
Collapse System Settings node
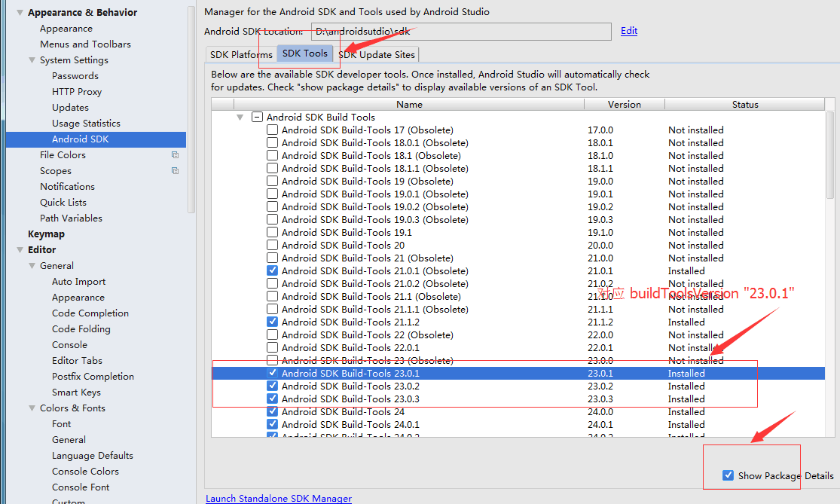click(32, 60)
